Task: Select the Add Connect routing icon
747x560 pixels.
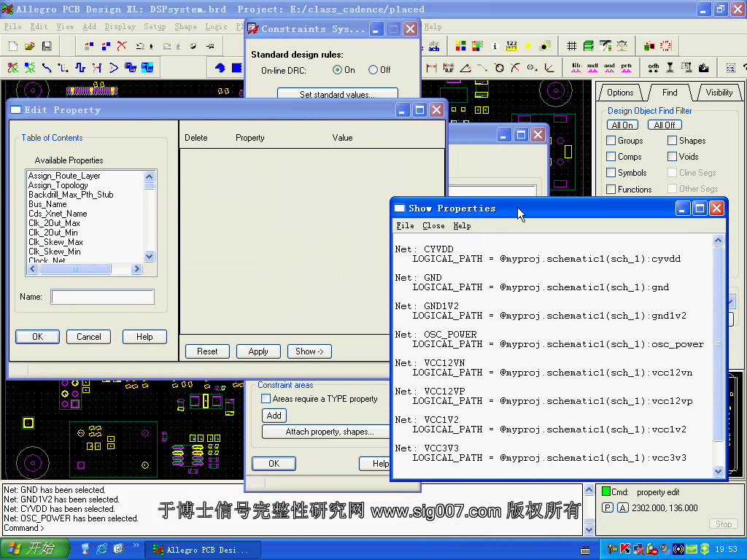Action: click(x=47, y=68)
